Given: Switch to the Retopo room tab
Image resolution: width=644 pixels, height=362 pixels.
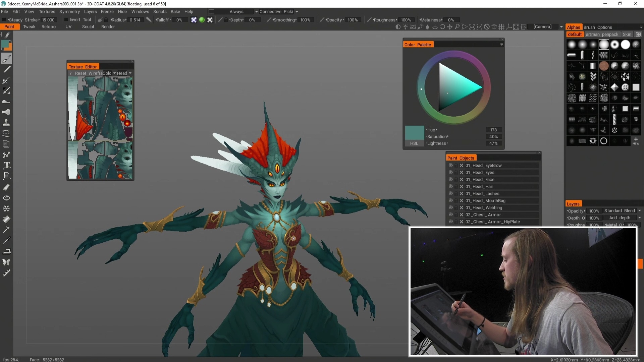Looking at the screenshot, I should point(49,27).
